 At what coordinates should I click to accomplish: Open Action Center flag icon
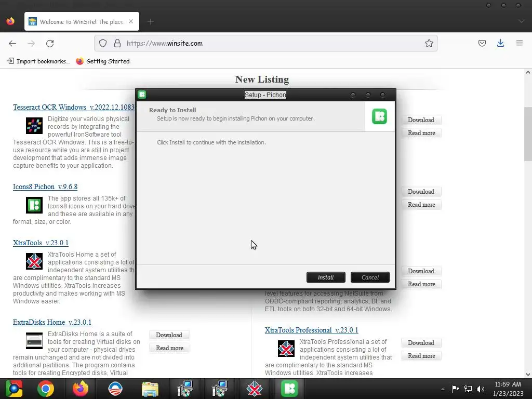coord(455,389)
